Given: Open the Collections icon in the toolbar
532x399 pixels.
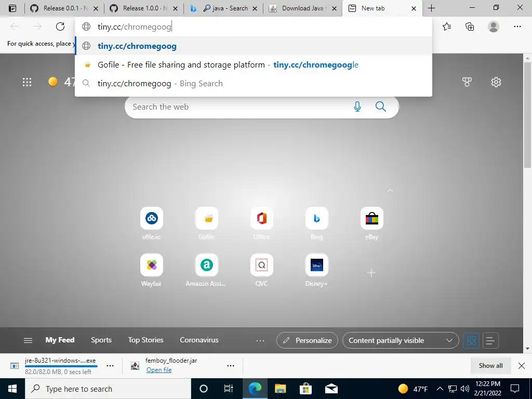Looking at the screenshot, I should (x=470, y=26).
